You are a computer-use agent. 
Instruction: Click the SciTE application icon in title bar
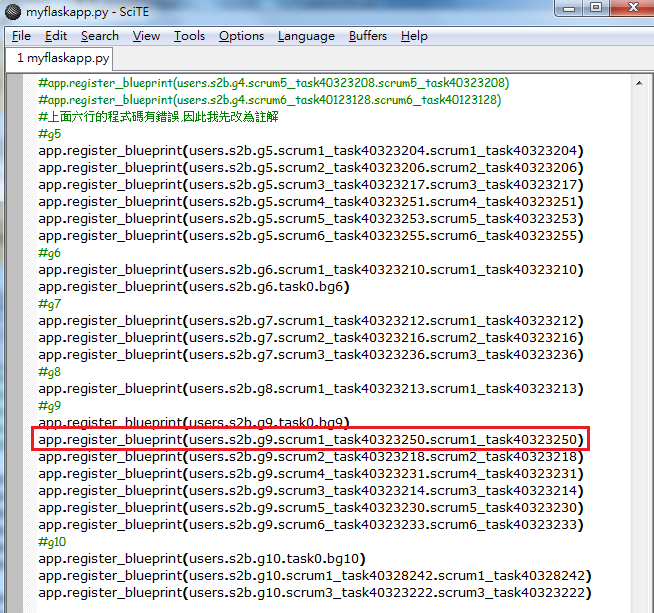pyautogui.click(x=13, y=12)
